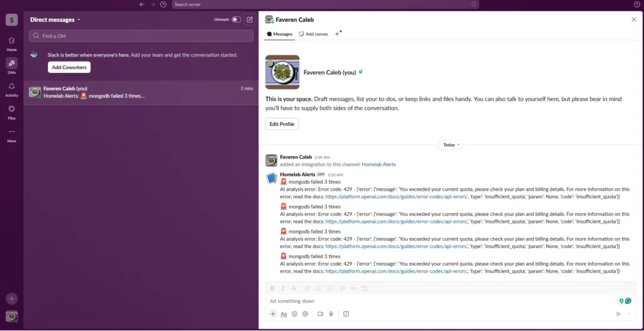Switch to the Messages tab
Screen dimensions: 644x331
click(x=279, y=34)
